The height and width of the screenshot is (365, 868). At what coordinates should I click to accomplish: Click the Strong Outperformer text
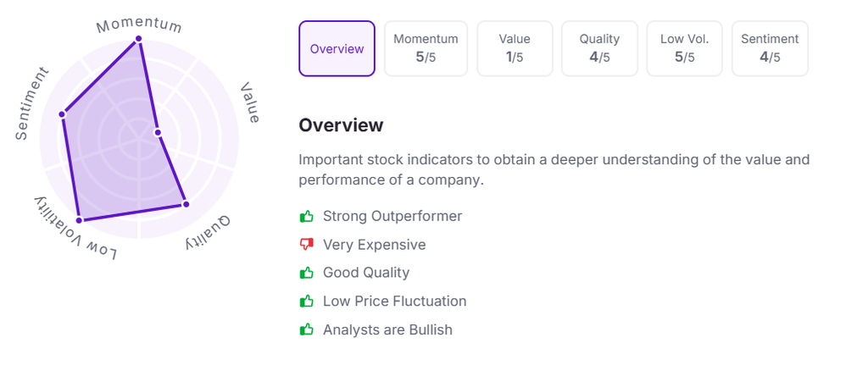pos(392,216)
